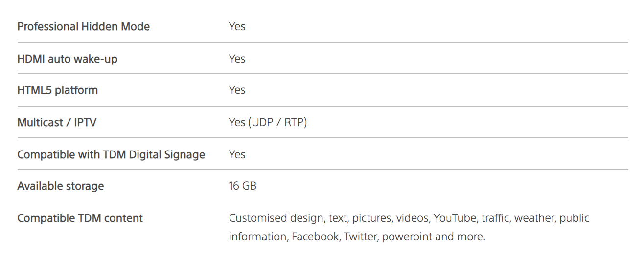Click the 16 GB storage value
644x258 pixels.
(x=242, y=186)
